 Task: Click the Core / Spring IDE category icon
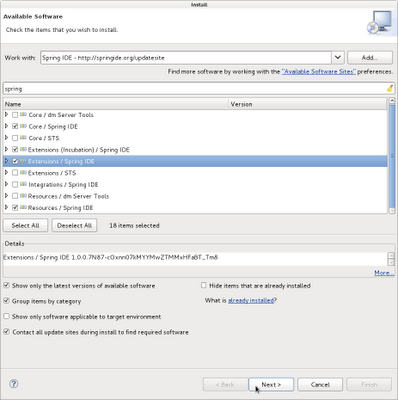(x=23, y=126)
